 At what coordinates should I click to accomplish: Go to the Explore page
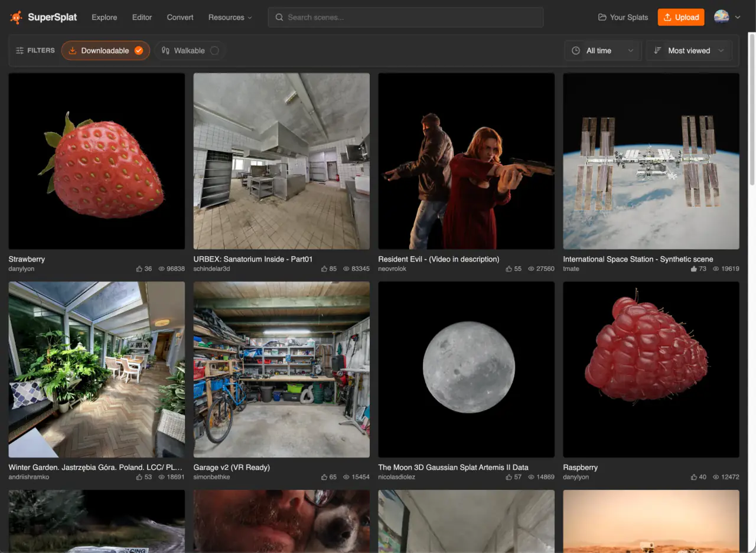[x=105, y=17]
